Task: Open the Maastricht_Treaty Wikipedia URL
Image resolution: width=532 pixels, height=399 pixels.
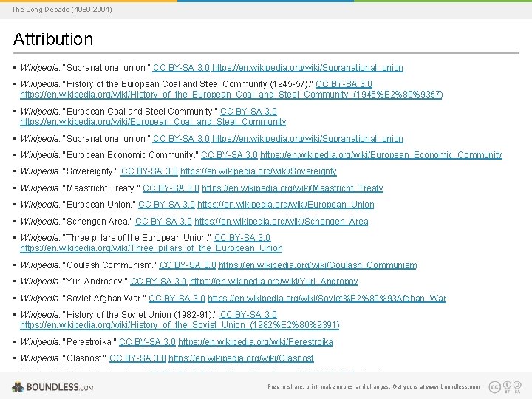Action: [293, 188]
